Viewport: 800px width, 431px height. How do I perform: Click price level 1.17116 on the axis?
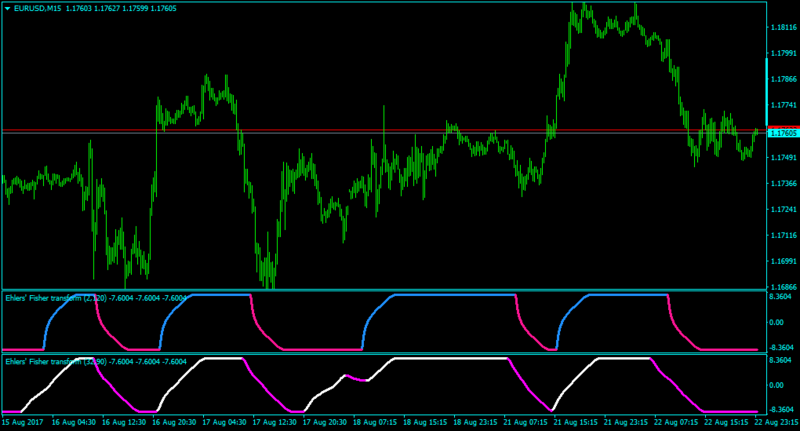784,235
